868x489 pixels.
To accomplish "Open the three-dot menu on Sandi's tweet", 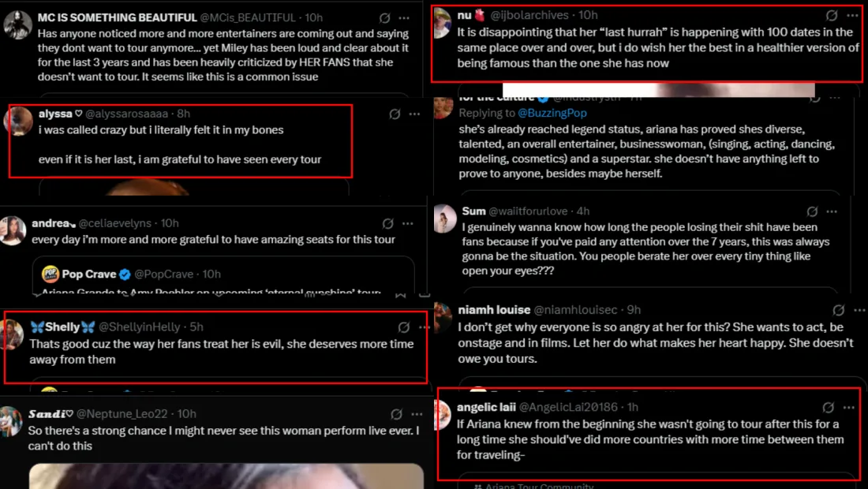I will tap(417, 414).
